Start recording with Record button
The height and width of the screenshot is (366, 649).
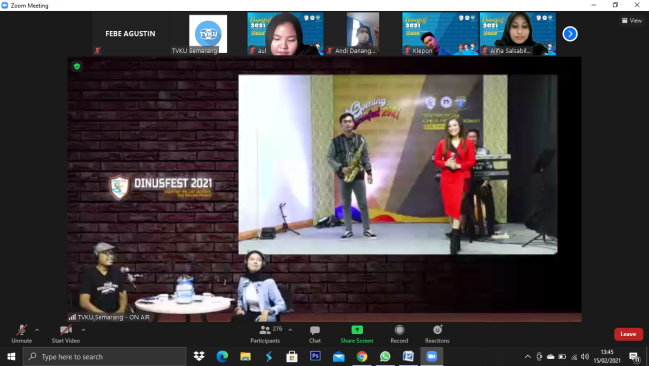coord(399,334)
